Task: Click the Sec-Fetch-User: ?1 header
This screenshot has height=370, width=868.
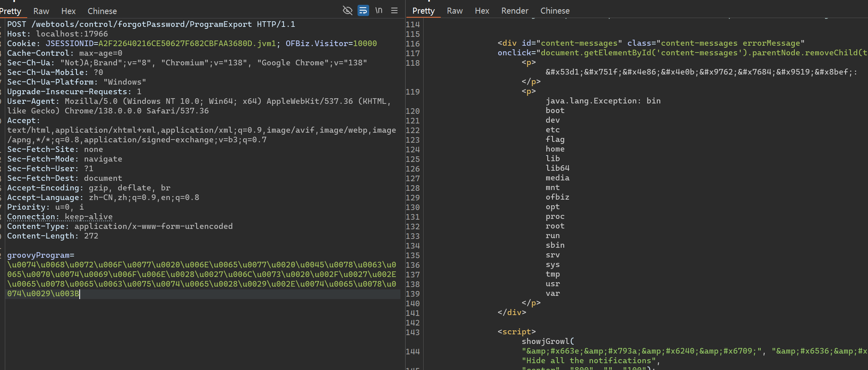Action: [50, 169]
